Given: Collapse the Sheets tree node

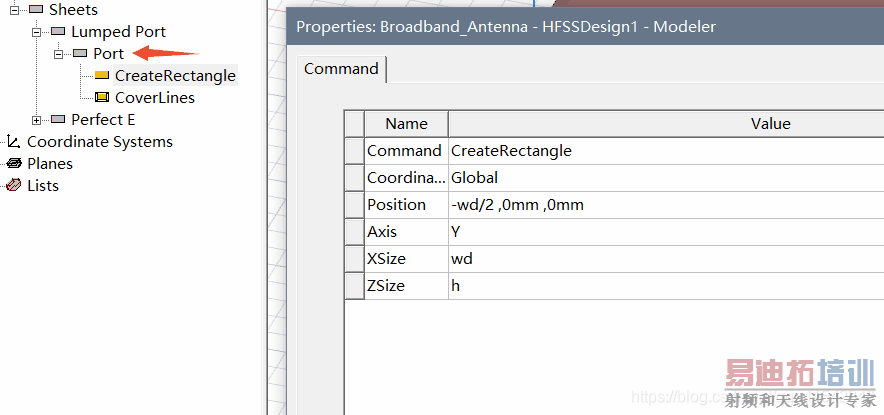Looking at the screenshot, I should (x=15, y=10).
